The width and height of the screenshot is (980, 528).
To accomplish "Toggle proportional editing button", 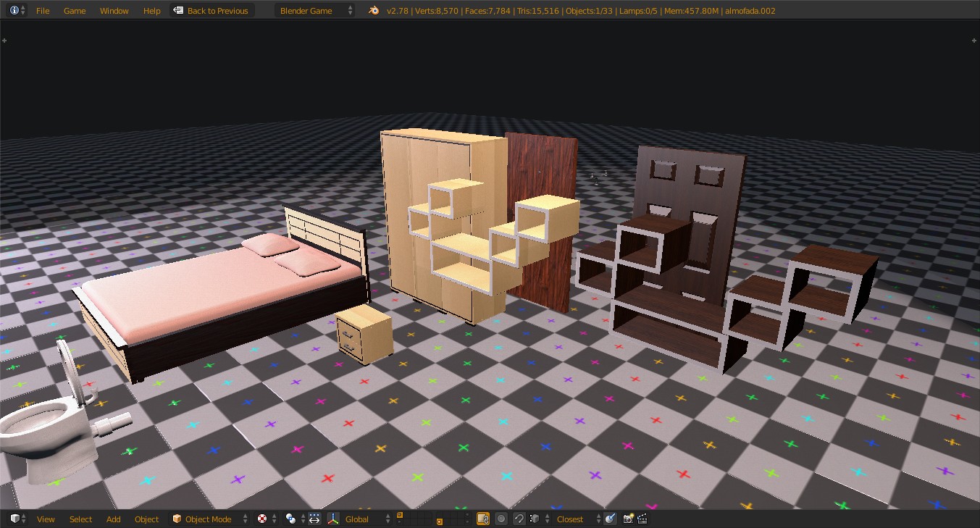I will click(x=501, y=519).
